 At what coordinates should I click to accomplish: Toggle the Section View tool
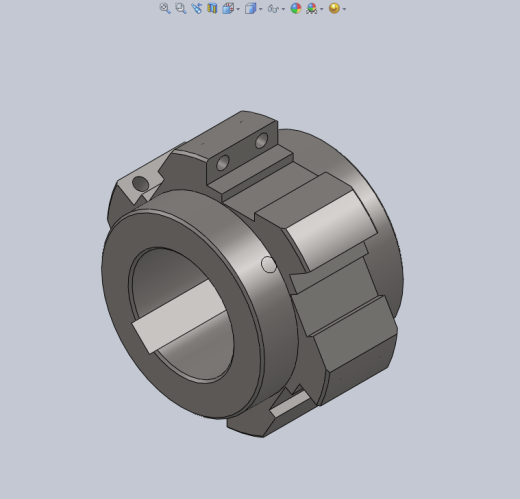(x=212, y=8)
